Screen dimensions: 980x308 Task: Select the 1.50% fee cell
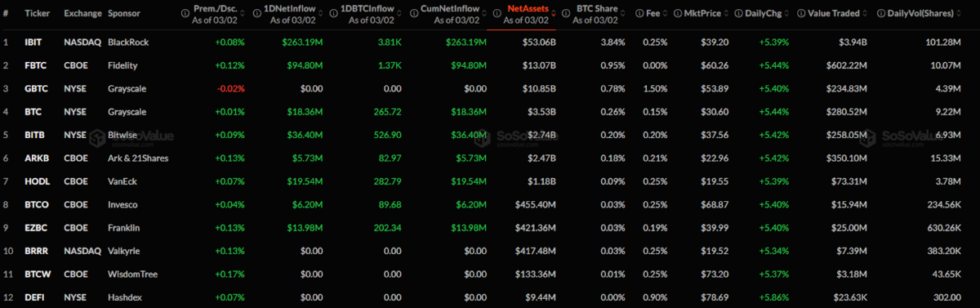655,88
